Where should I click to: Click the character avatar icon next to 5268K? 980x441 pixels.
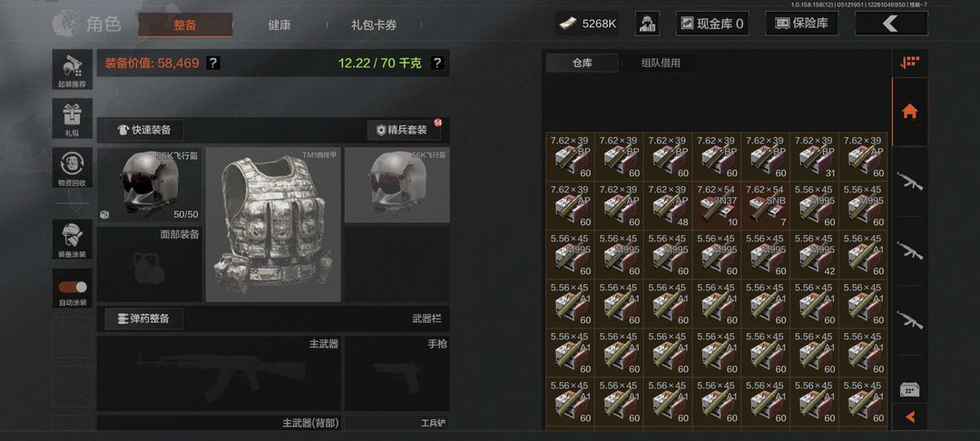(648, 24)
